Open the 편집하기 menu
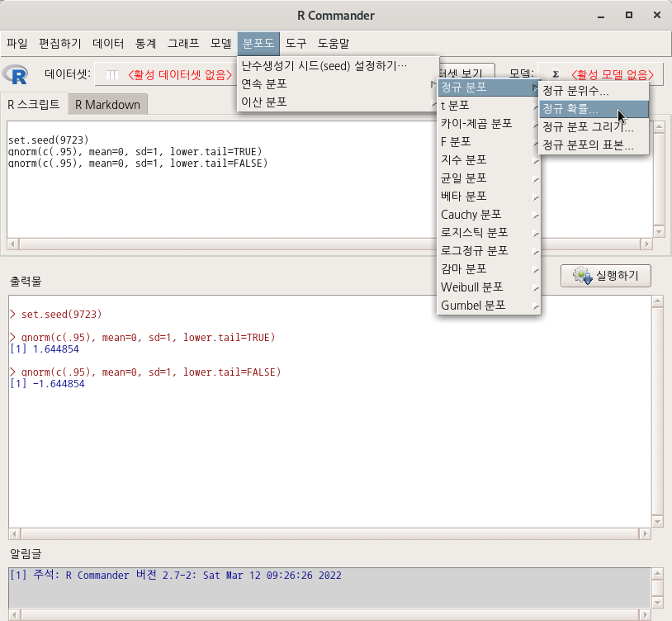 coord(60,43)
